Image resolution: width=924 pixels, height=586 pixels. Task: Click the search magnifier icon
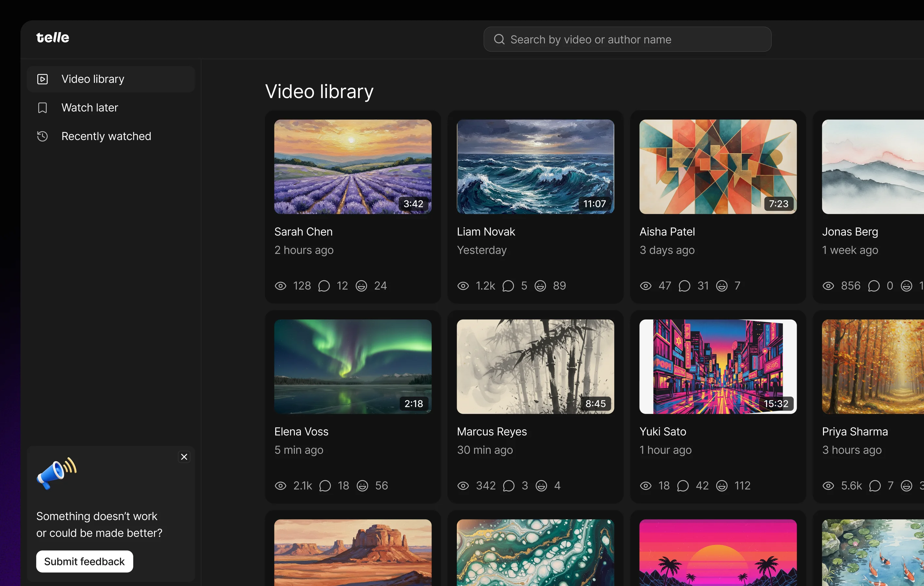(x=499, y=39)
